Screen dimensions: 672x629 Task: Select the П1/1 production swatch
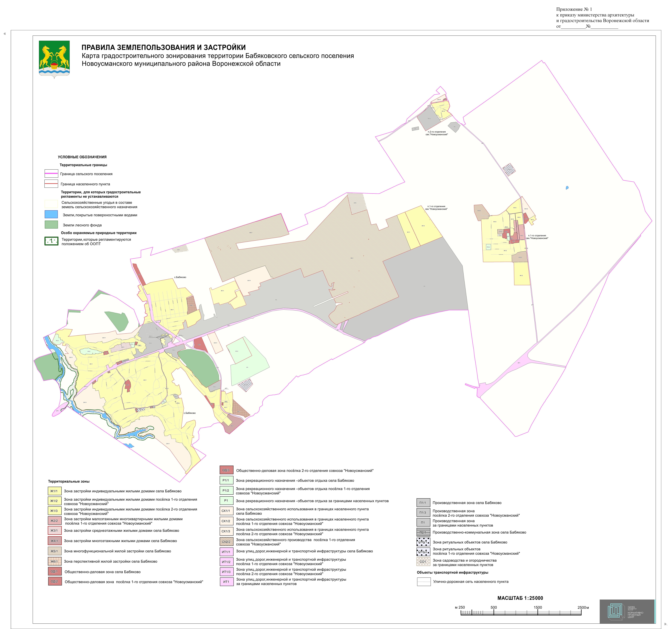(423, 503)
